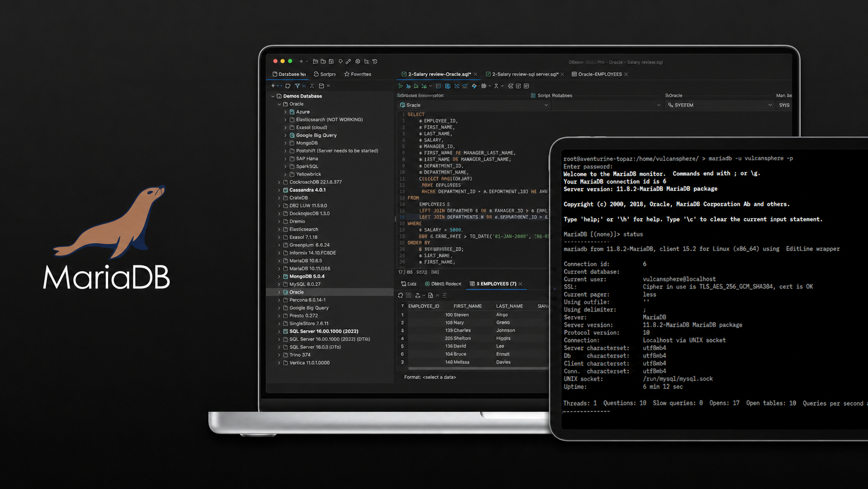Click the refresh icon in results toolbar
The height and width of the screenshot is (489, 868).
tap(400, 295)
